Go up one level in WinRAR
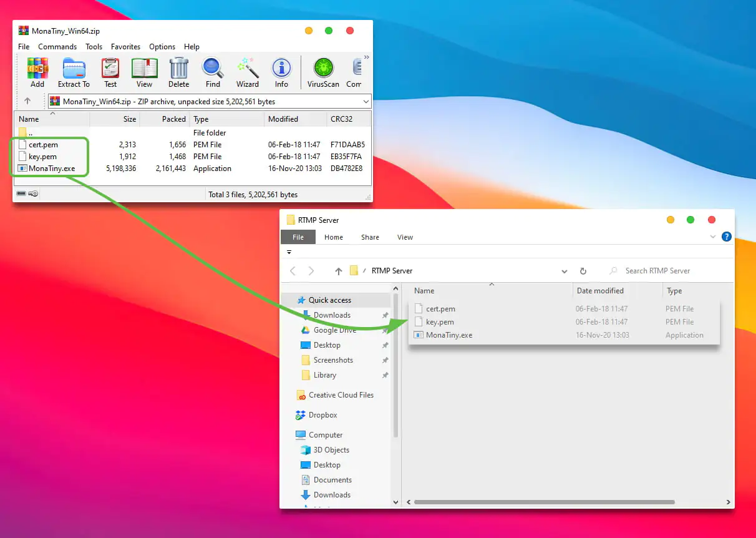 [x=27, y=101]
